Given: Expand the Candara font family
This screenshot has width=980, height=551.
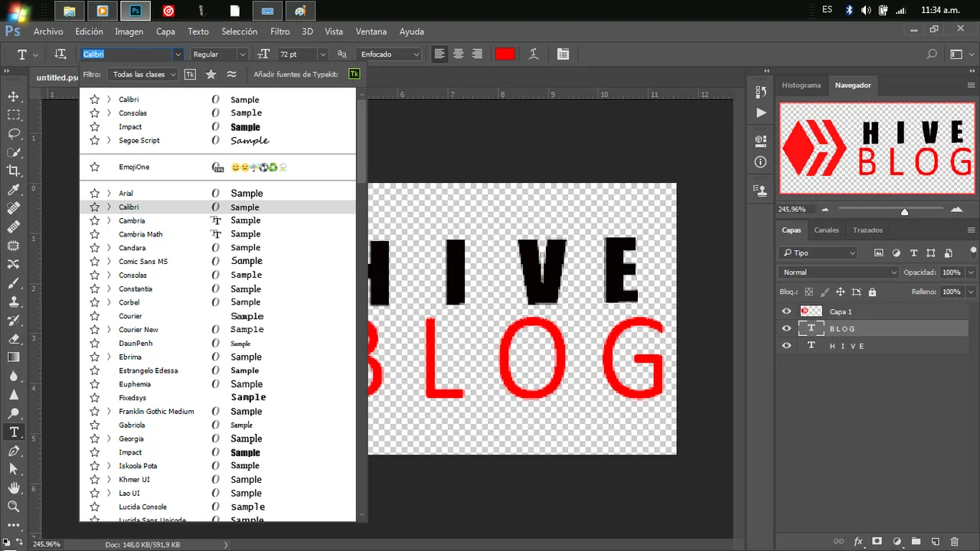Looking at the screenshot, I should (x=109, y=248).
